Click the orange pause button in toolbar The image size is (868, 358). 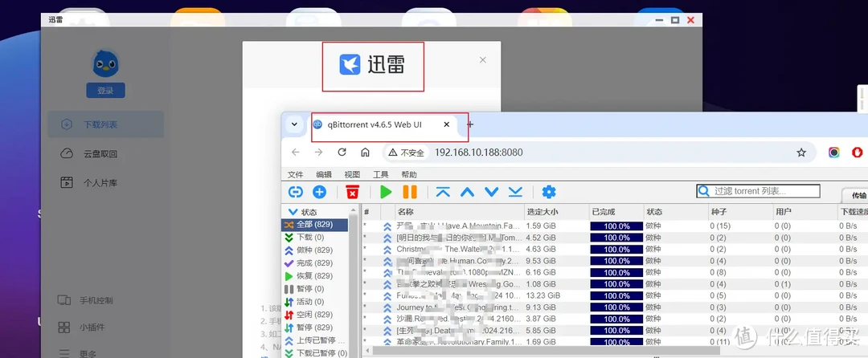point(410,192)
